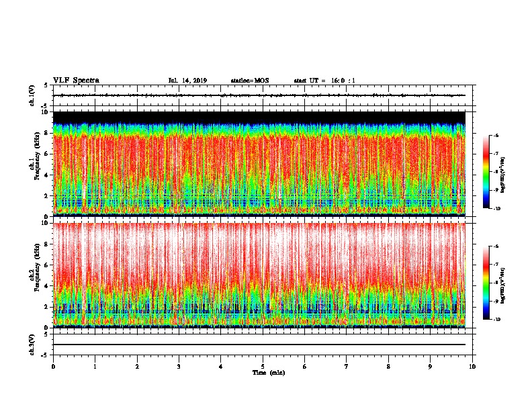This screenshot has height=411, width=532.
Task: Click the -10 label on ch.2 color bar
Action: coord(496,320)
